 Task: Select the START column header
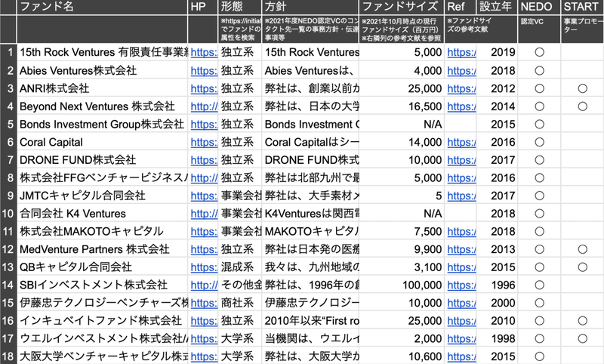coord(582,7)
